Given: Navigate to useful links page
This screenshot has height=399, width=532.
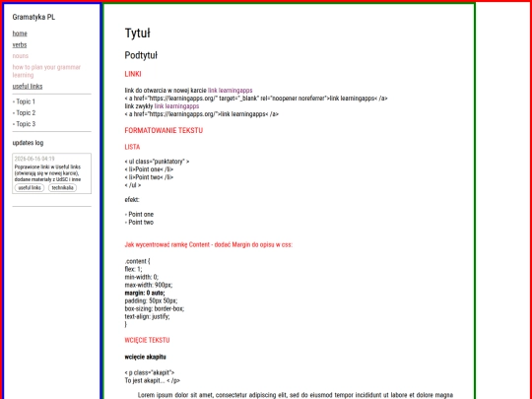Looking at the screenshot, I should pos(28,86).
